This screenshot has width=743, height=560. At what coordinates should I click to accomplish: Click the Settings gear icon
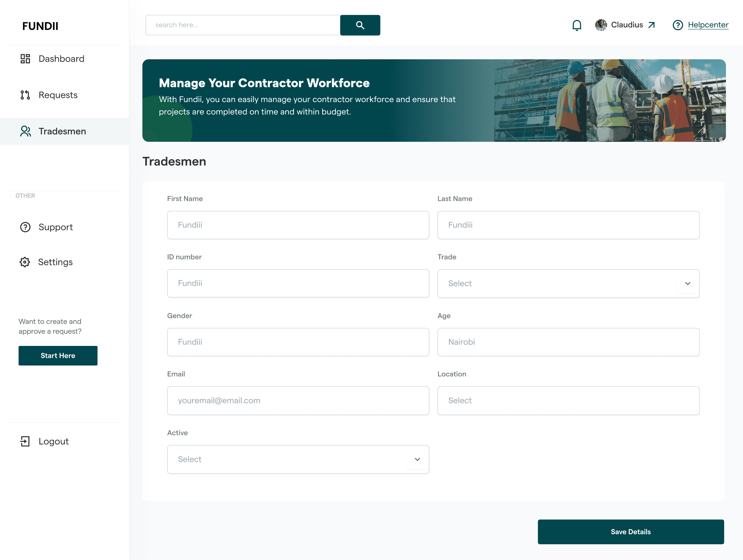coord(25,262)
